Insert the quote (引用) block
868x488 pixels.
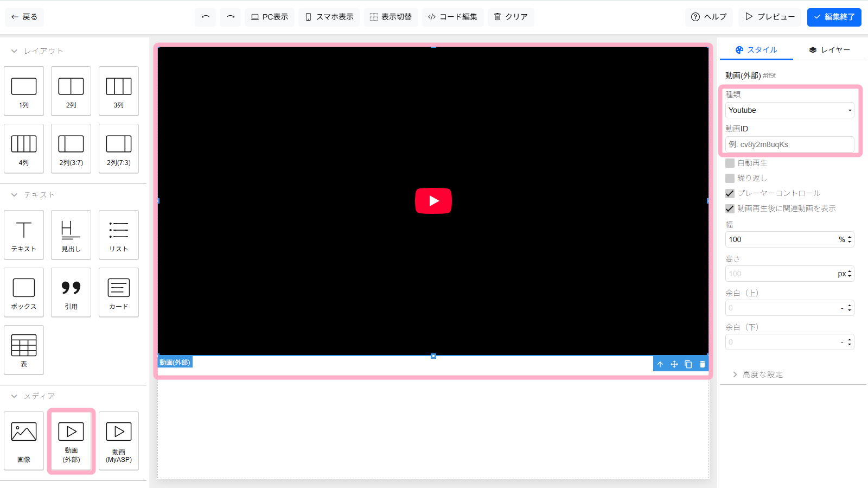71,293
